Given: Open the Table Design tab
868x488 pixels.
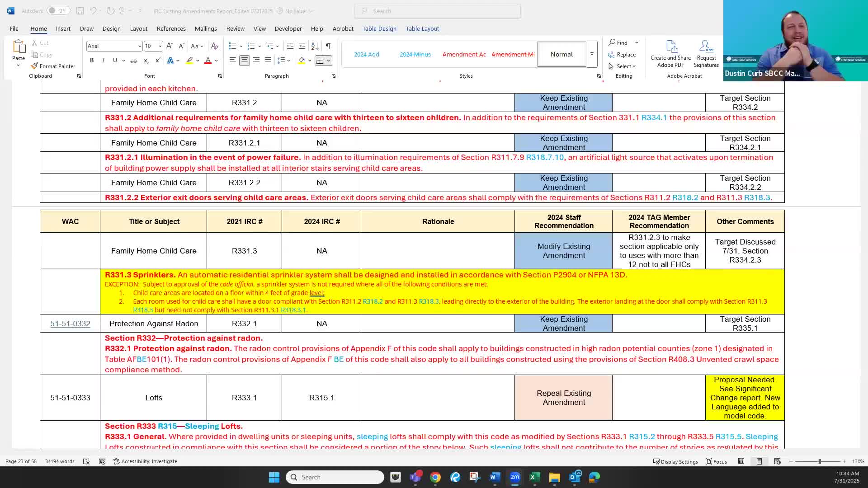Looking at the screenshot, I should pos(379,28).
